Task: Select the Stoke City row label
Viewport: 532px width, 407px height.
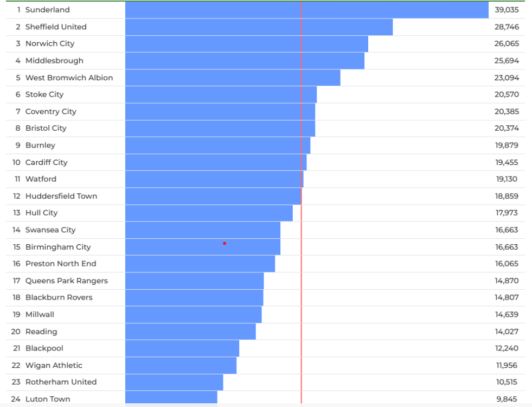Action: (x=44, y=94)
